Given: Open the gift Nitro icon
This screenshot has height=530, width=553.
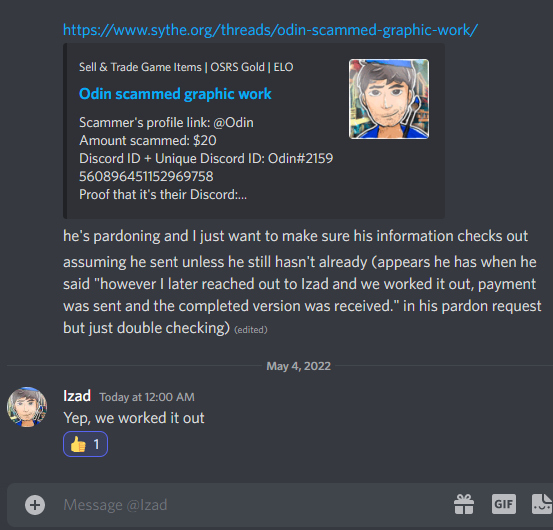Looking at the screenshot, I should coord(464,504).
